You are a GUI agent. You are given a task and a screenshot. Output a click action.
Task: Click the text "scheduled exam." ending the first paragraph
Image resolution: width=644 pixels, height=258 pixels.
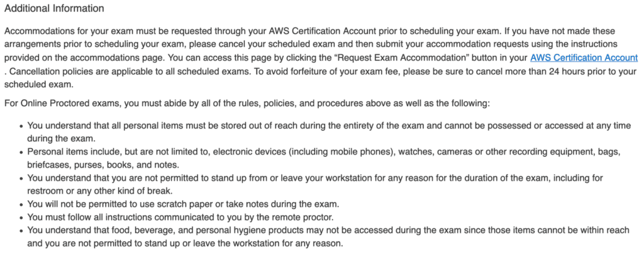38,85
